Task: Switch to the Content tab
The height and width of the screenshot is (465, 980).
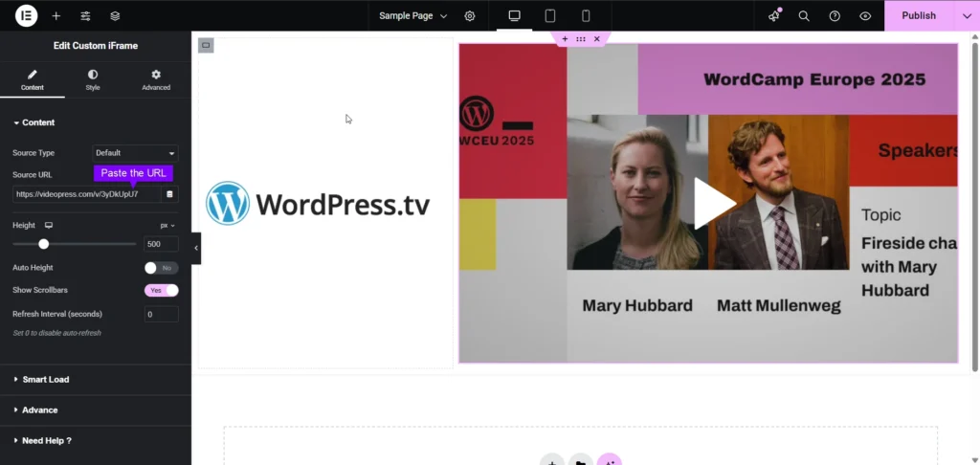Action: (33, 80)
